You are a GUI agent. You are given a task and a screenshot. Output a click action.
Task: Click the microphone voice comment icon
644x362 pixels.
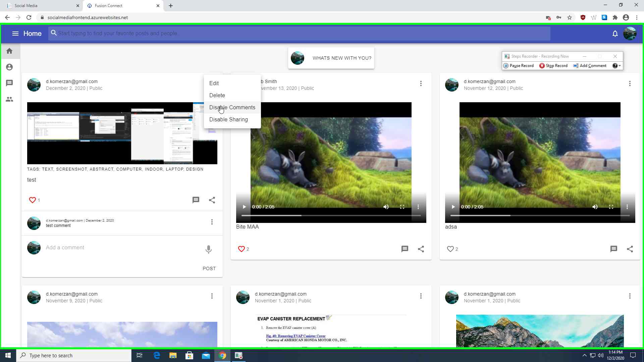pyautogui.click(x=209, y=249)
